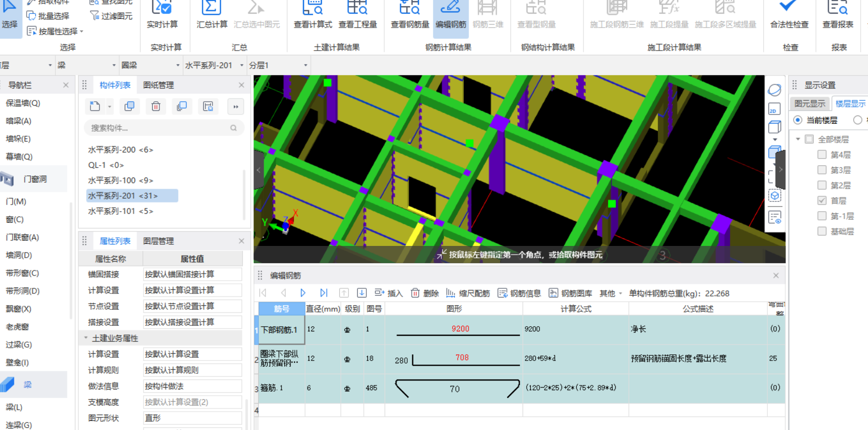Collapse the 土建业务属性 section

[86, 338]
